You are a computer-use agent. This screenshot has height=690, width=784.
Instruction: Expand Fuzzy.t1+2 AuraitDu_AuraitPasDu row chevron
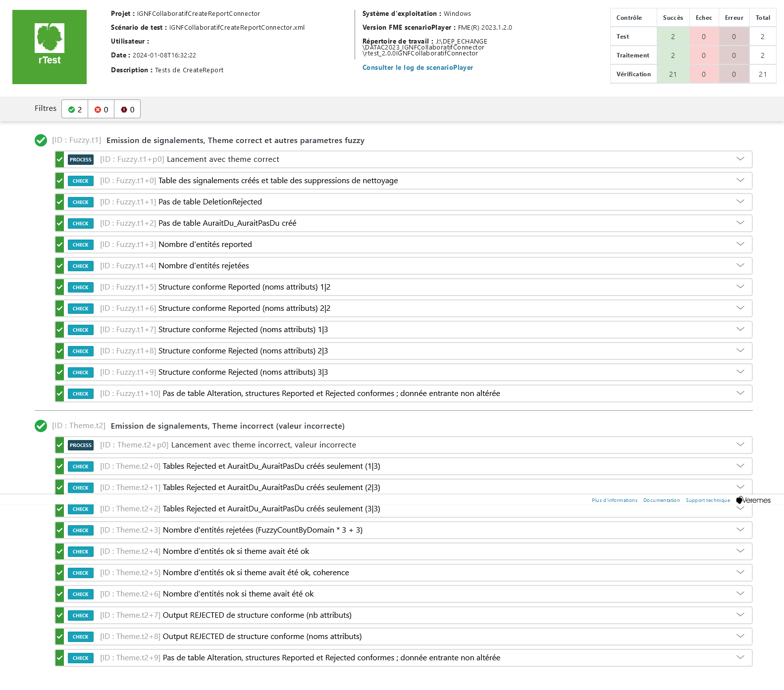pyautogui.click(x=740, y=223)
